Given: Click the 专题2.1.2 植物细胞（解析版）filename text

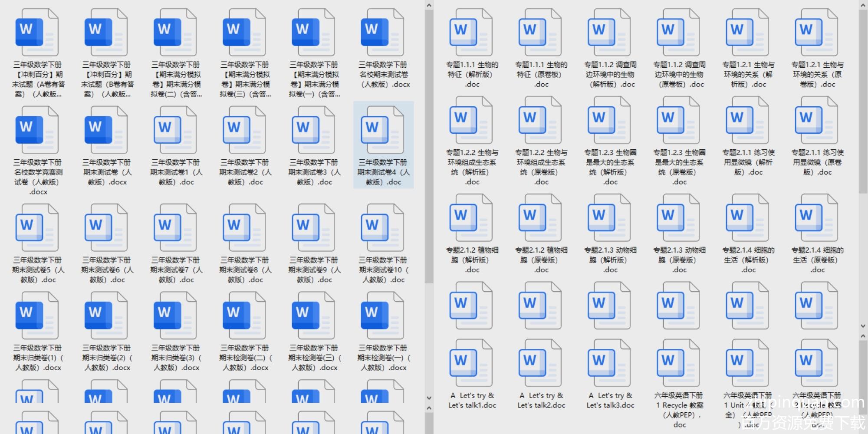Looking at the screenshot, I should pyautogui.click(x=472, y=260).
